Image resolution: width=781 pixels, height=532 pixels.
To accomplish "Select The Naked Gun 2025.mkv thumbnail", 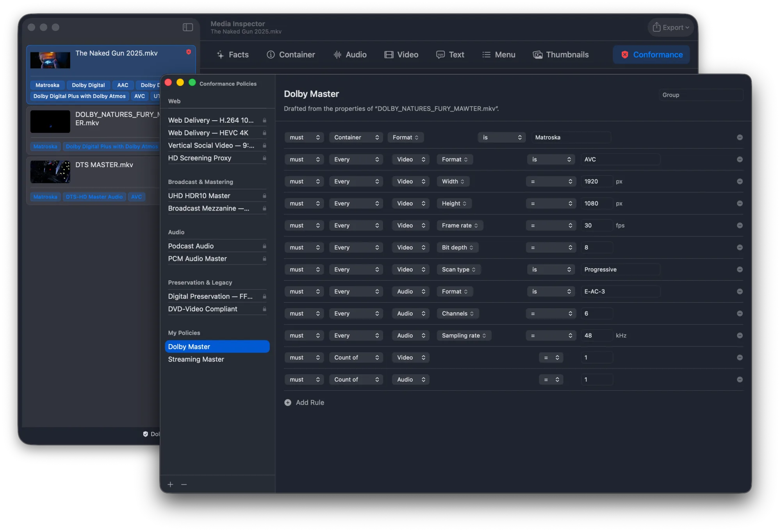I will [x=50, y=60].
